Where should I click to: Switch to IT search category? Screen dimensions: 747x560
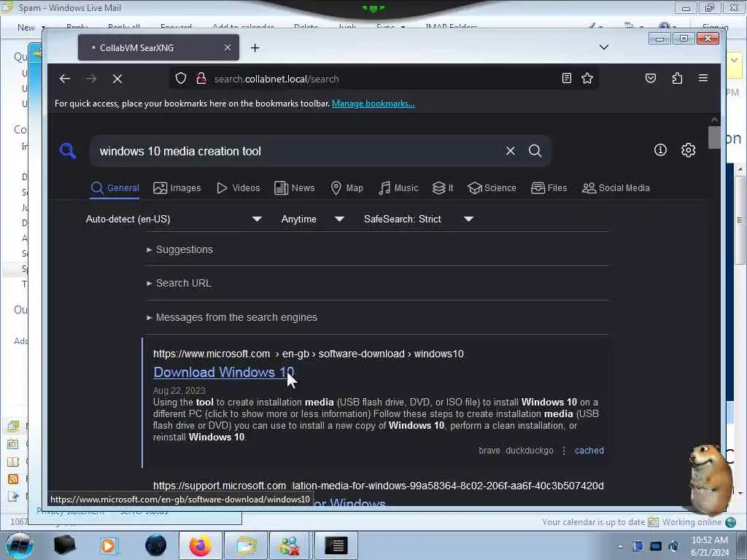point(443,188)
